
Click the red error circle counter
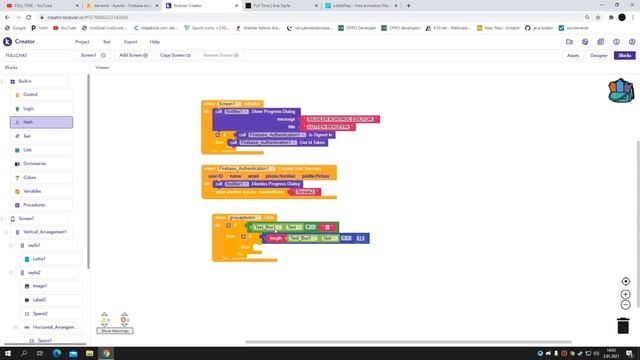(x=124, y=320)
